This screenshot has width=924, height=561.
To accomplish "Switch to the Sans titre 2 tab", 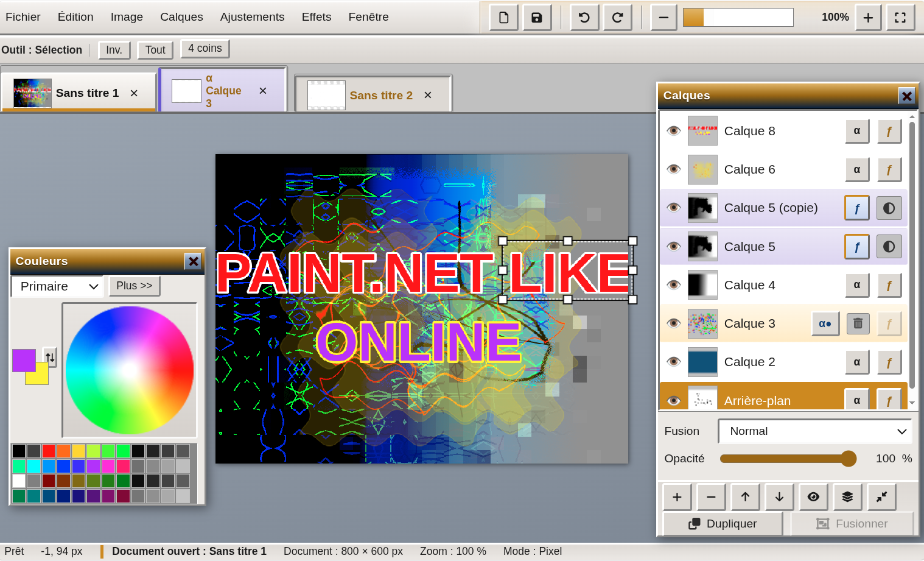I will pyautogui.click(x=373, y=95).
